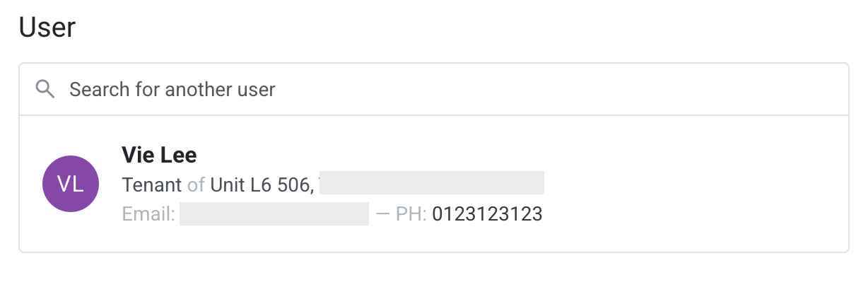Click the first name Vie
Viewport: 868px width, 287px height.
(x=137, y=155)
